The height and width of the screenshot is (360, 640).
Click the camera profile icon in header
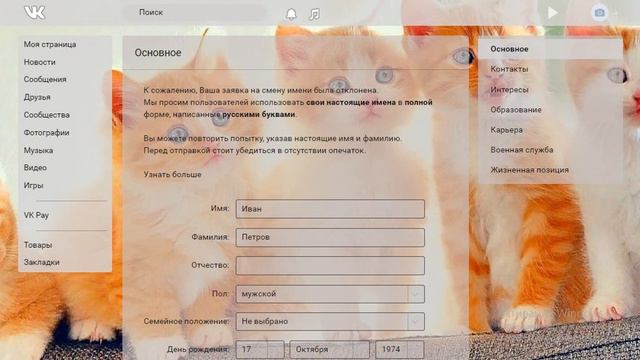(599, 13)
